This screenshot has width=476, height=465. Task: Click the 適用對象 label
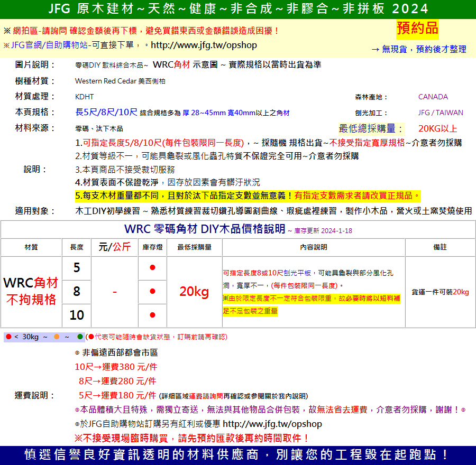coord(35,211)
